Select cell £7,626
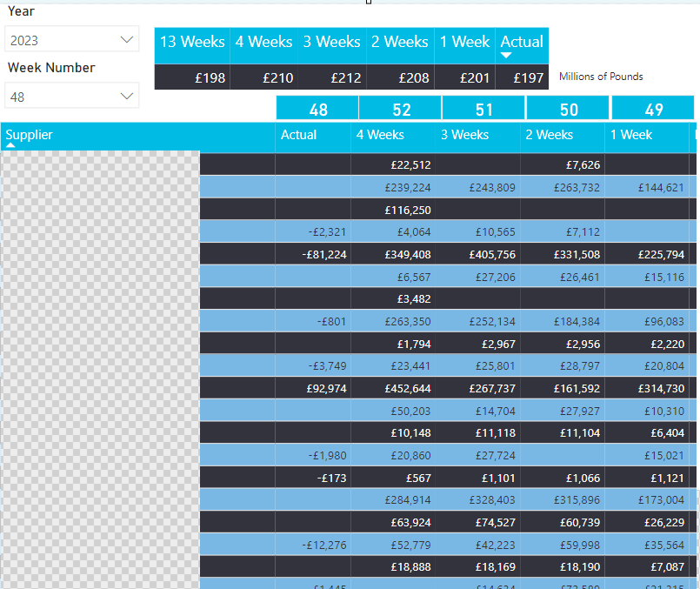The image size is (700, 589). [x=583, y=164]
